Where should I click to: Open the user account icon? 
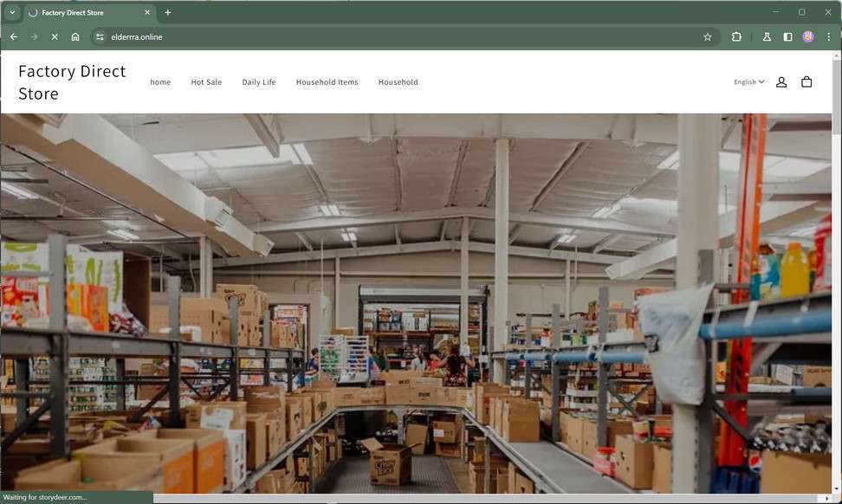[x=781, y=81]
